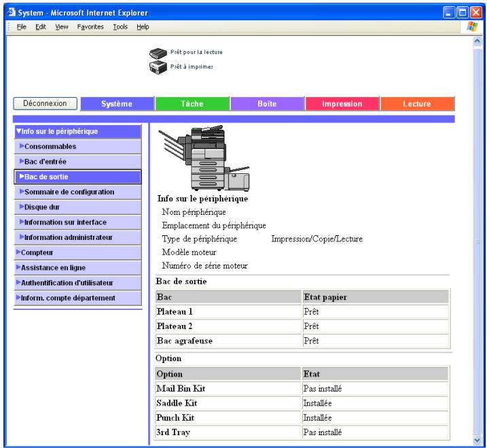The image size is (487, 448).
Task: Click the Bac agrafeuse table cell
Action: (228, 341)
